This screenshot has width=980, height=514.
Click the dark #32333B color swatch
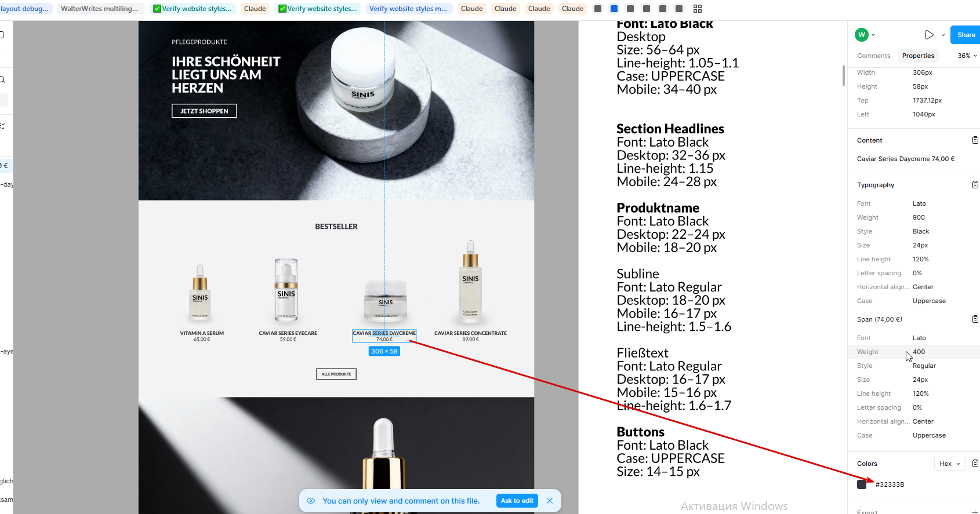tap(862, 484)
